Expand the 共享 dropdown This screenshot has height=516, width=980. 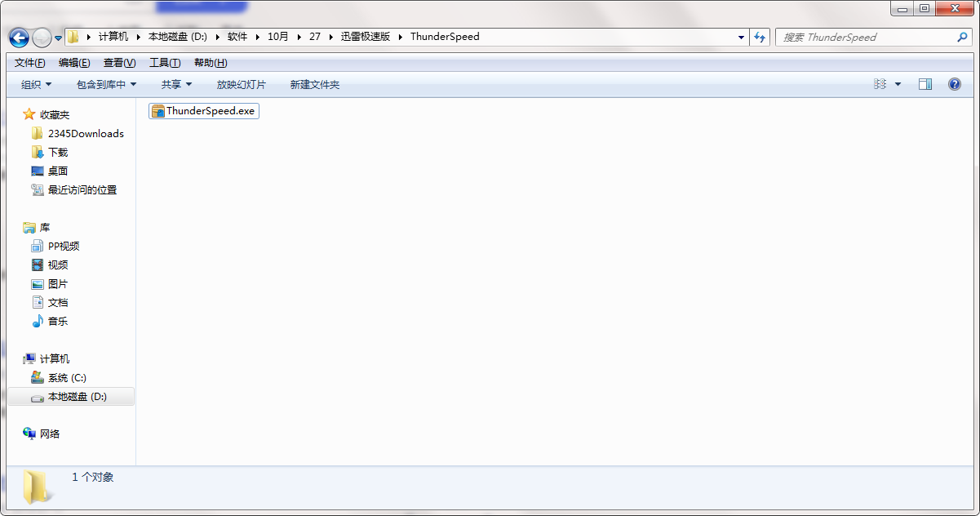point(176,84)
